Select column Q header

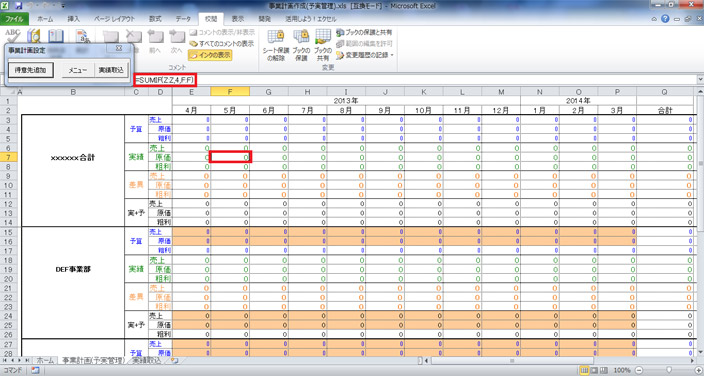(x=664, y=92)
